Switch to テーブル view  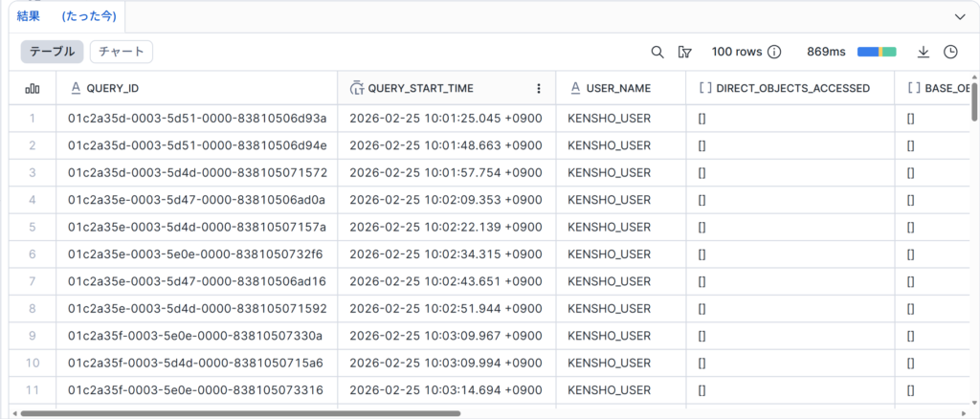(x=53, y=52)
